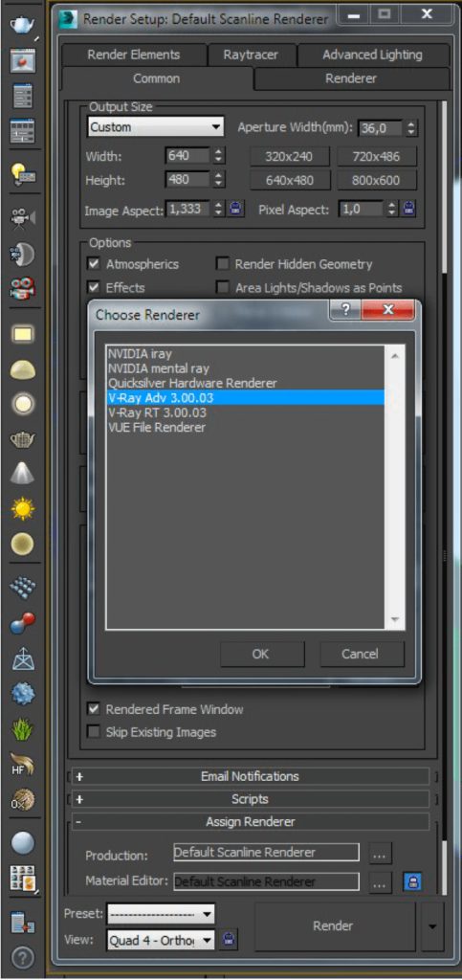Choose Production renderer via the ... button

[380, 854]
